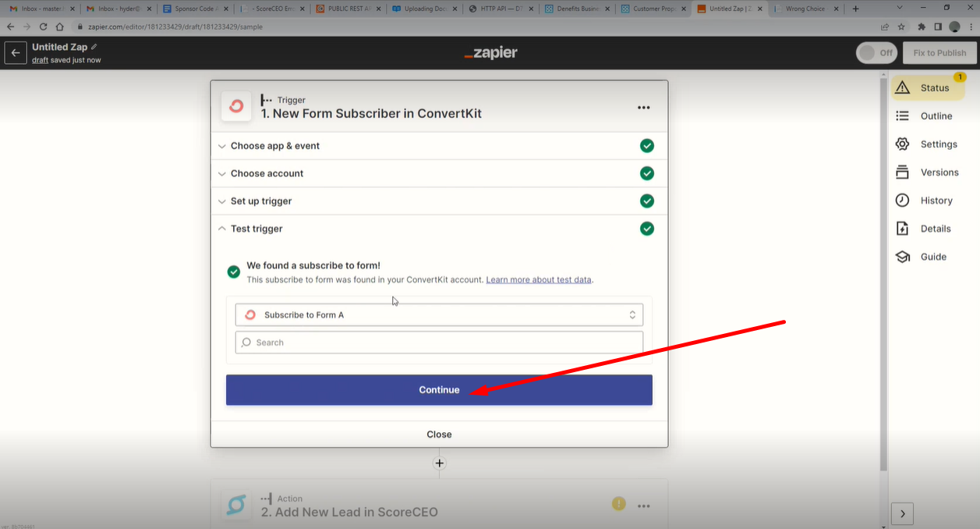Edit the Untitled Zap name pencil icon

click(x=94, y=47)
